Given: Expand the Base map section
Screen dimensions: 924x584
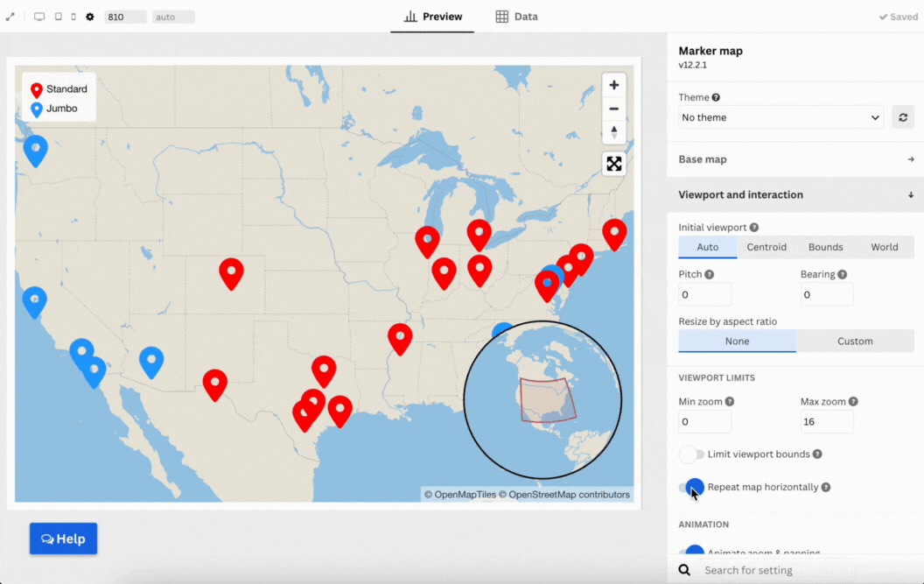Looking at the screenshot, I should 794,159.
